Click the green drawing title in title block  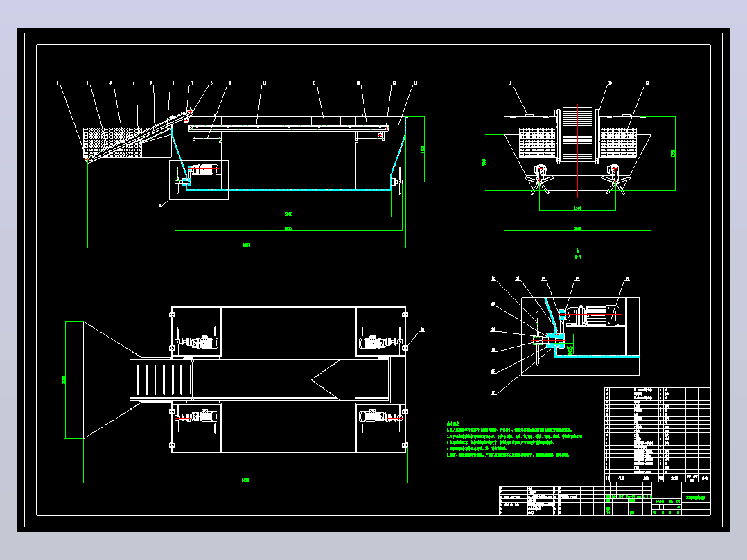[696, 497]
